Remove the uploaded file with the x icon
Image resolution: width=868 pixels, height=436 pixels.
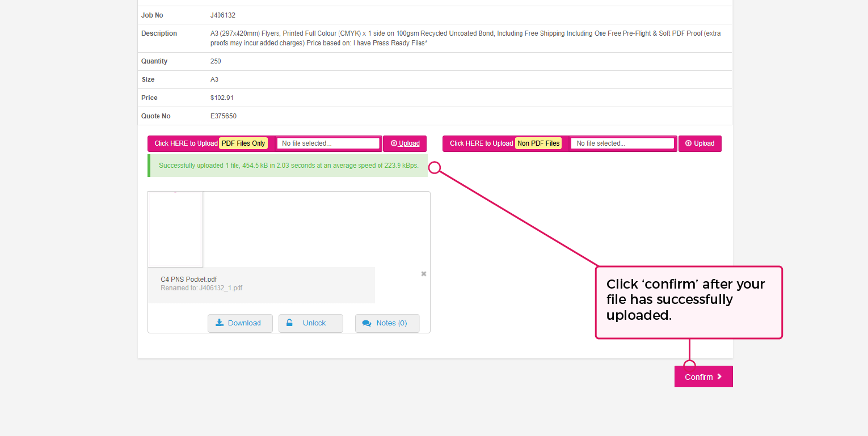(x=423, y=274)
